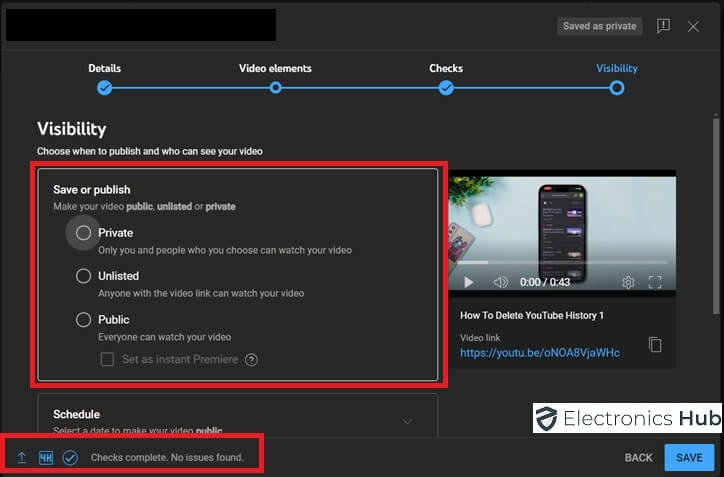Close the upload dialog

[x=693, y=26]
